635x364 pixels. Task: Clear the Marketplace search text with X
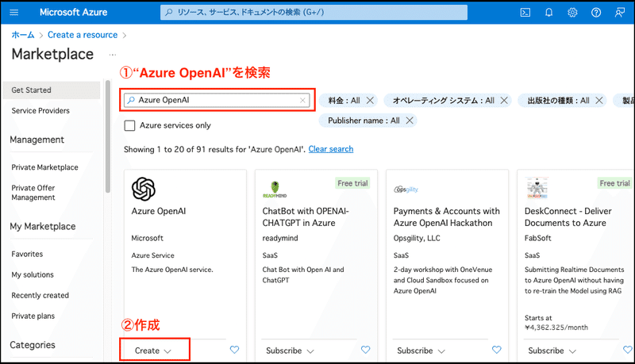[x=302, y=100]
